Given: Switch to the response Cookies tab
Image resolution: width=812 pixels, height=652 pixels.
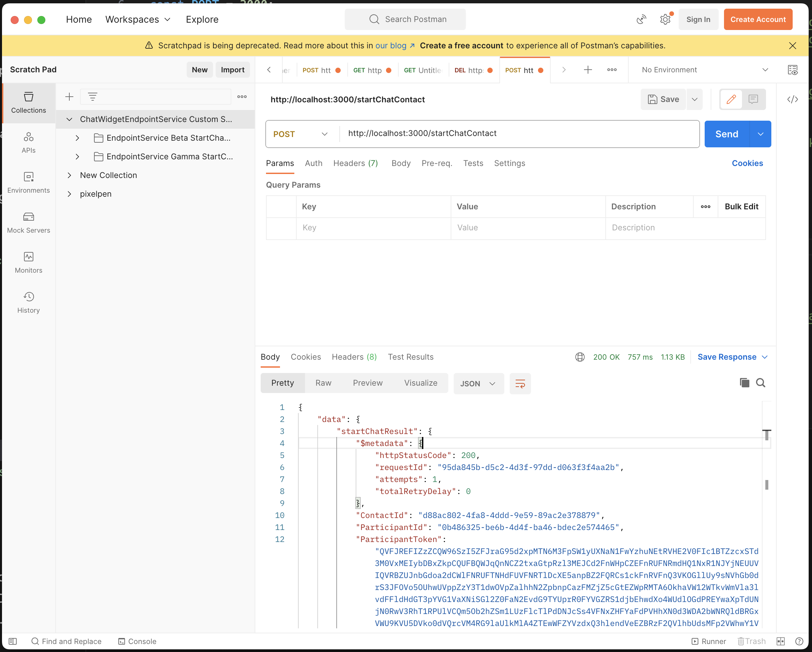Looking at the screenshot, I should coord(305,357).
